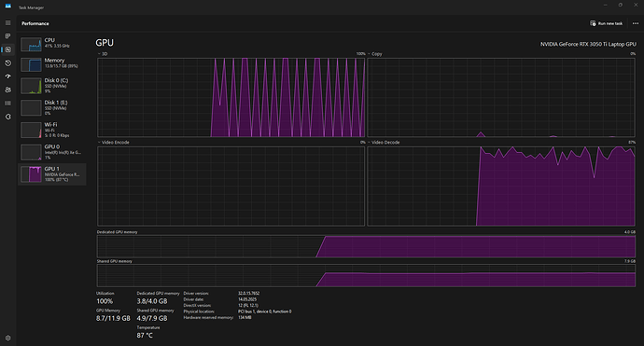
Task: Select CPU in the performance list
Action: pos(52,44)
